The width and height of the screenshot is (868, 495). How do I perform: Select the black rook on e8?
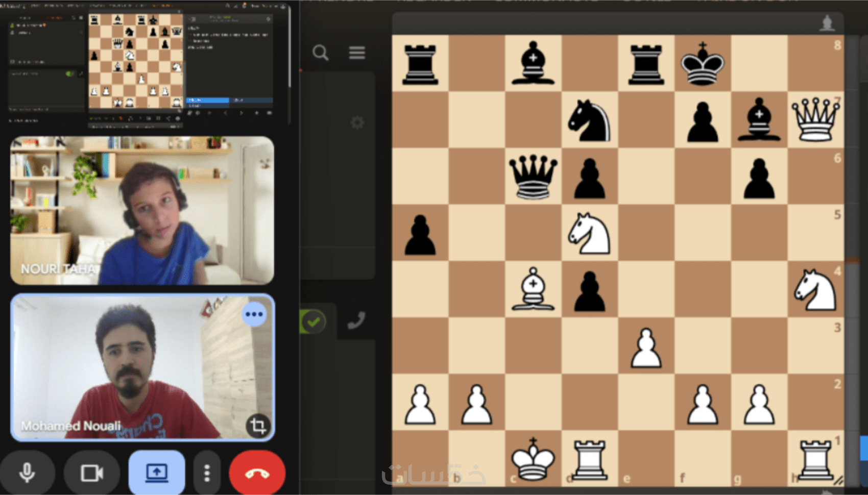[646, 64]
